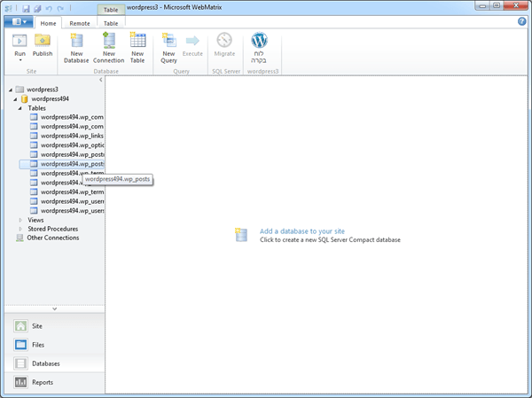Click the Publish folder icon

point(43,41)
